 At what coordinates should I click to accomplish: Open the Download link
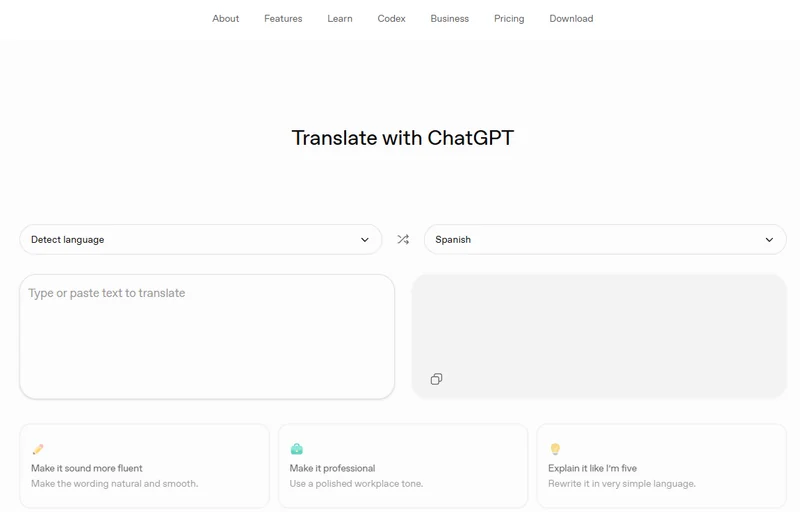pyautogui.click(x=571, y=19)
